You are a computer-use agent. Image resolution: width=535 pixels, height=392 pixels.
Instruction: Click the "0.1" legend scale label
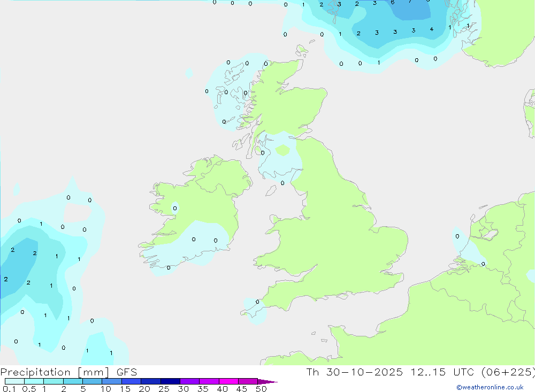pyautogui.click(x=9, y=389)
